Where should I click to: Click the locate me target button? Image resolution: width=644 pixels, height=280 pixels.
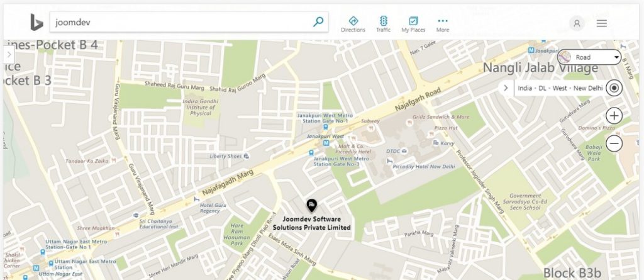point(614,88)
